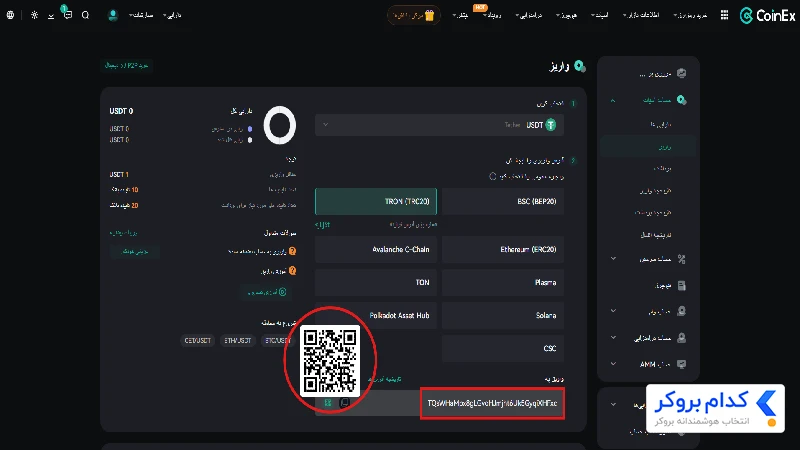
Task: Click the download app icon in header
Action: (x=51, y=16)
